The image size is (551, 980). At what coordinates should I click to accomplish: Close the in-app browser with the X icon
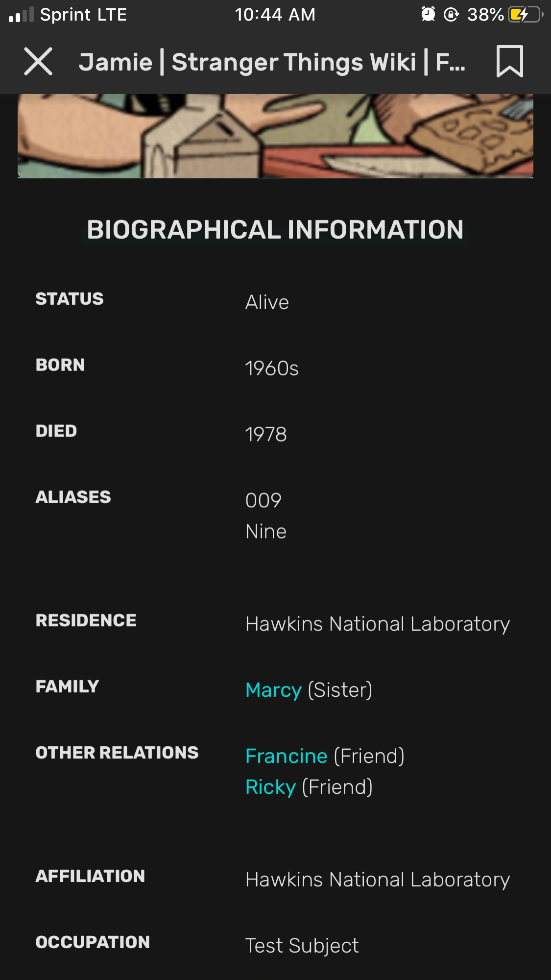pos(38,62)
